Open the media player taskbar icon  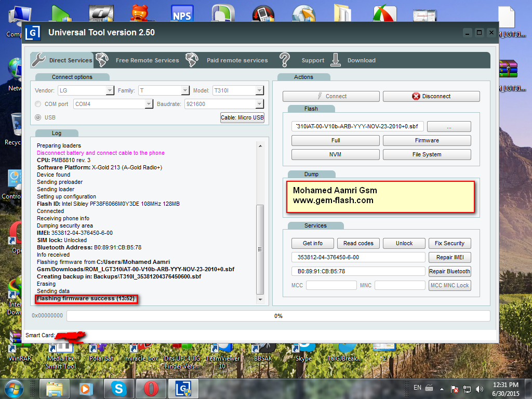(86, 389)
